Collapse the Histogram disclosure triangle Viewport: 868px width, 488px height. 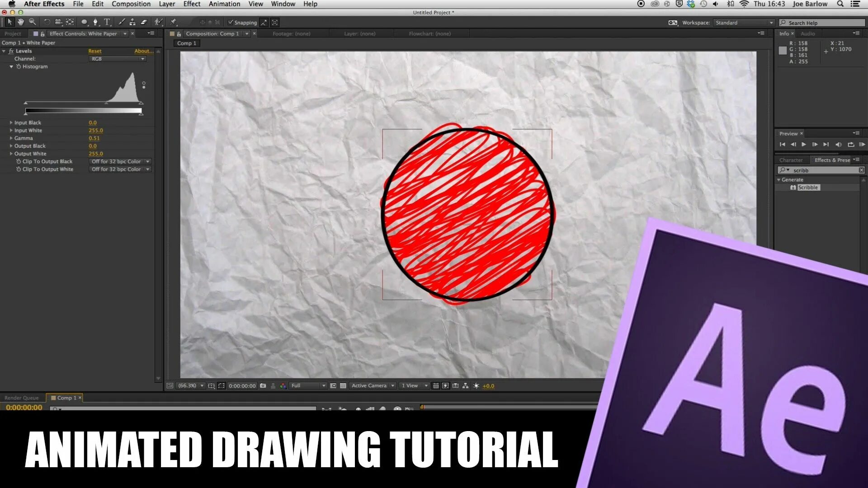point(11,66)
